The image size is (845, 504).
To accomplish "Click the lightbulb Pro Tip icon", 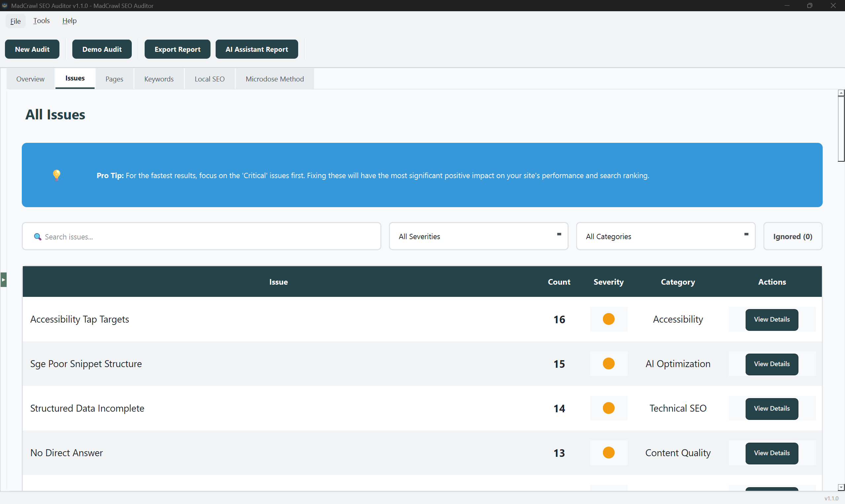I will pos(56,175).
